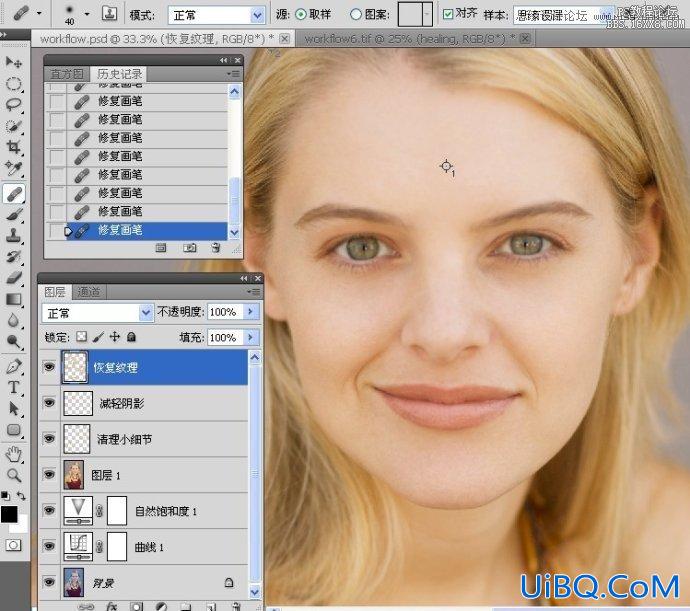Toggle Quick Mask mode
This screenshot has height=611, width=690.
pyautogui.click(x=13, y=545)
